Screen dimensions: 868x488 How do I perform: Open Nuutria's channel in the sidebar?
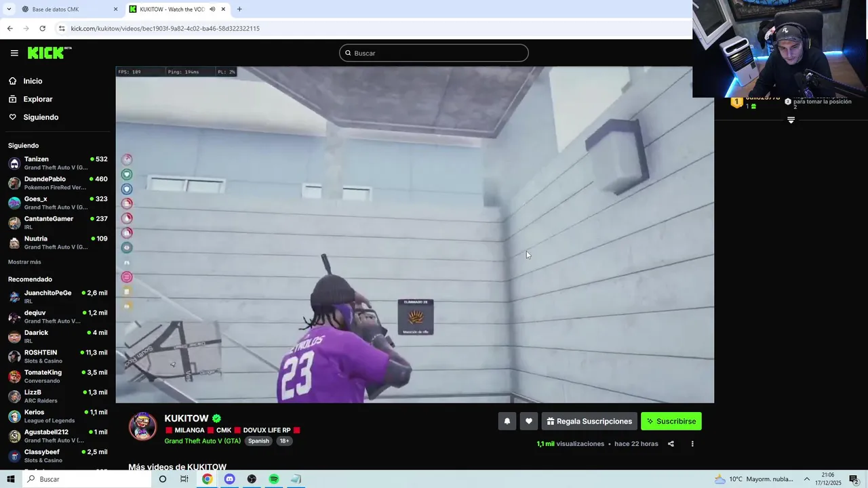[x=58, y=243]
